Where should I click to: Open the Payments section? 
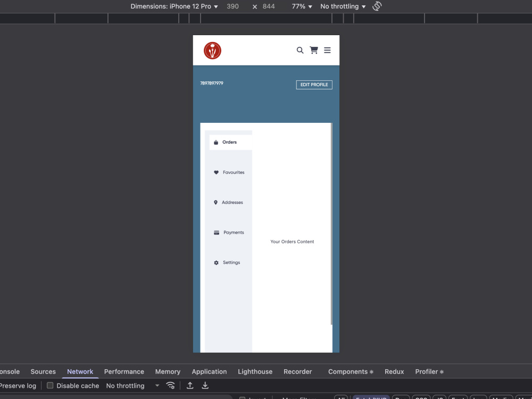click(x=231, y=232)
